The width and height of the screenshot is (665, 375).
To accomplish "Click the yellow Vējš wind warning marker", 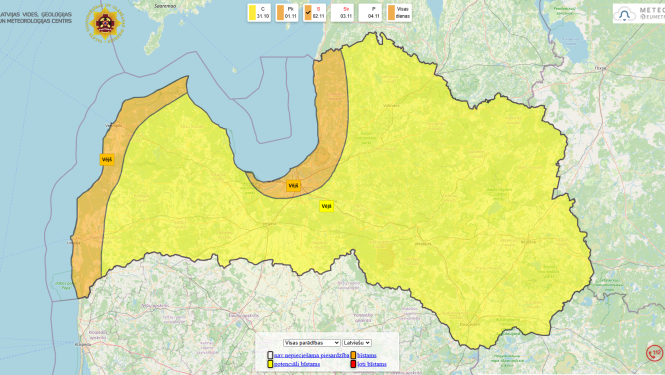I will click(x=326, y=206).
